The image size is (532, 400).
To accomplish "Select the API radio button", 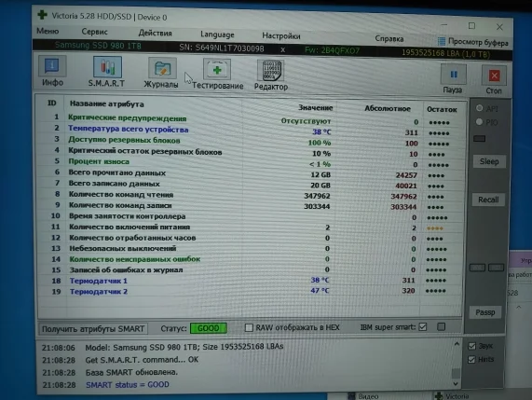I will coord(480,108).
